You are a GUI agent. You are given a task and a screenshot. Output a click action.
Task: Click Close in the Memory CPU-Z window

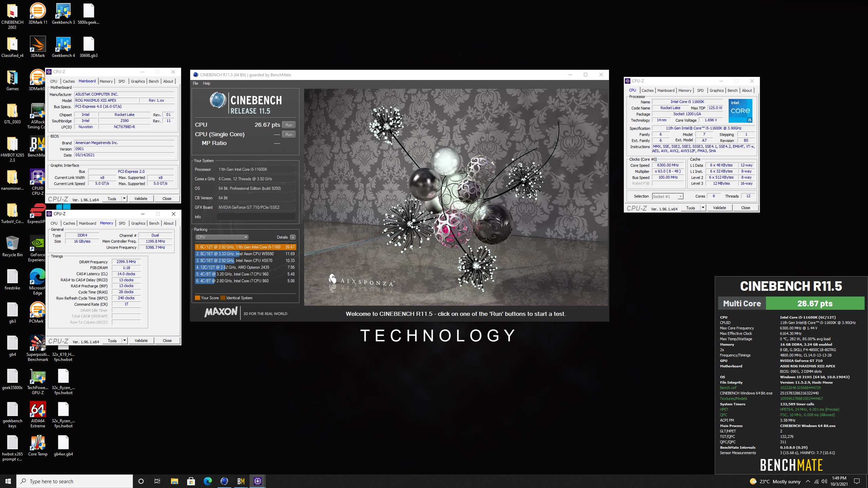coord(167,341)
